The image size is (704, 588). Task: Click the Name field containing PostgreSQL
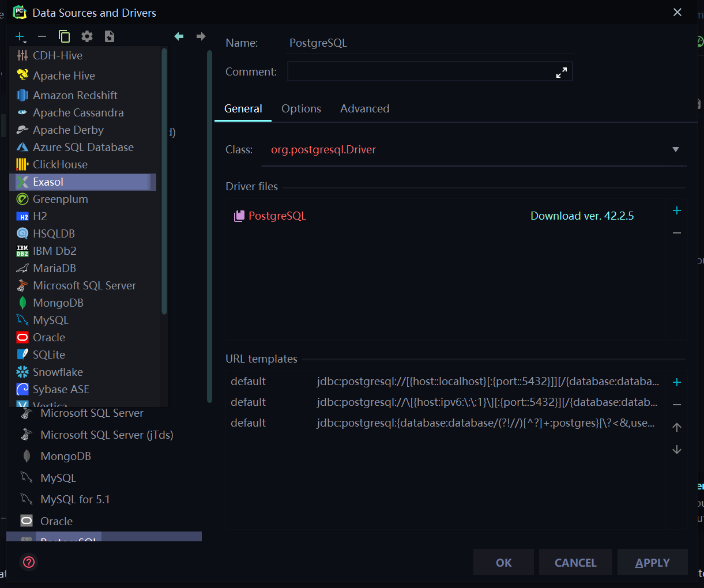point(430,43)
